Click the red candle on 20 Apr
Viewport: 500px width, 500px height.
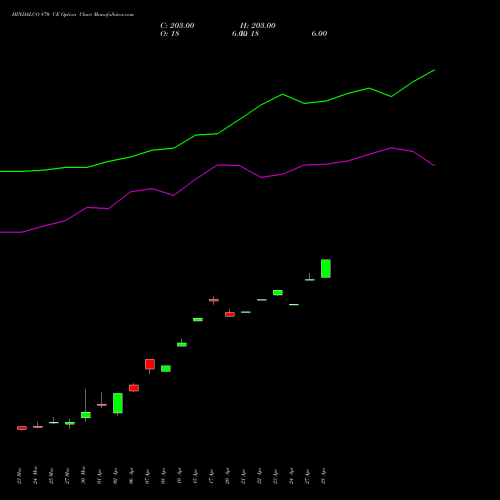point(230,314)
